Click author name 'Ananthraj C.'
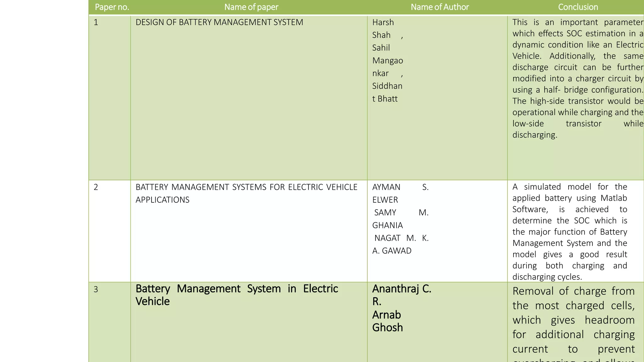The height and width of the screenshot is (362, 644). pos(402,289)
